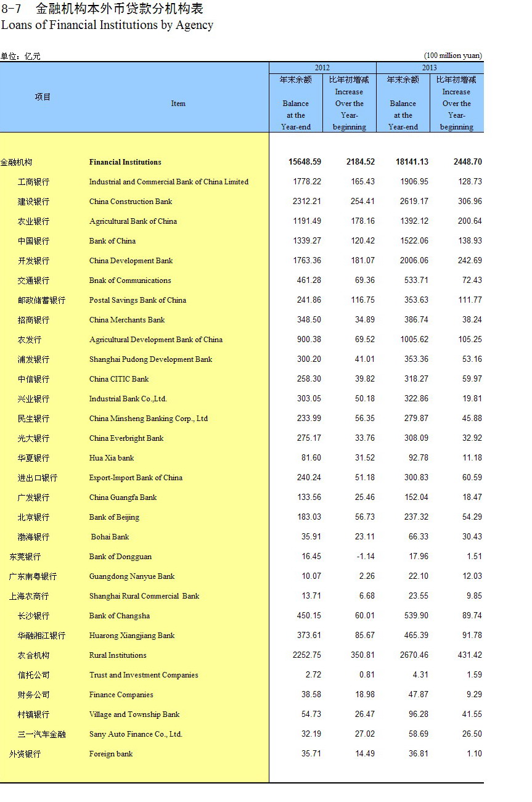532x802 pixels.
Task: Select 'China Everbright Bank' label
Action: 126,438
